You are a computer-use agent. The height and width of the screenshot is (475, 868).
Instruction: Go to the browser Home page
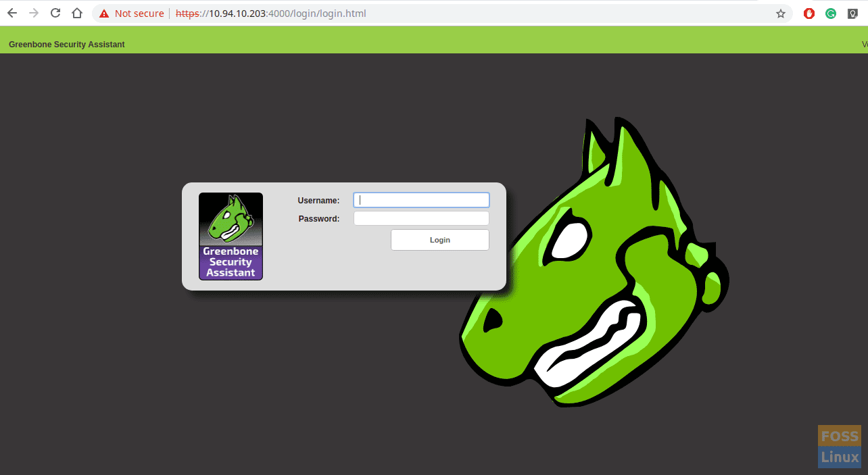pyautogui.click(x=77, y=14)
